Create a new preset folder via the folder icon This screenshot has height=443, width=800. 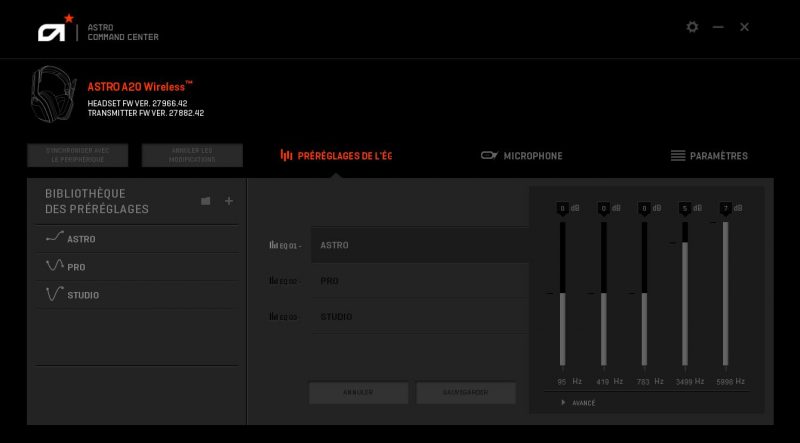coord(206,201)
